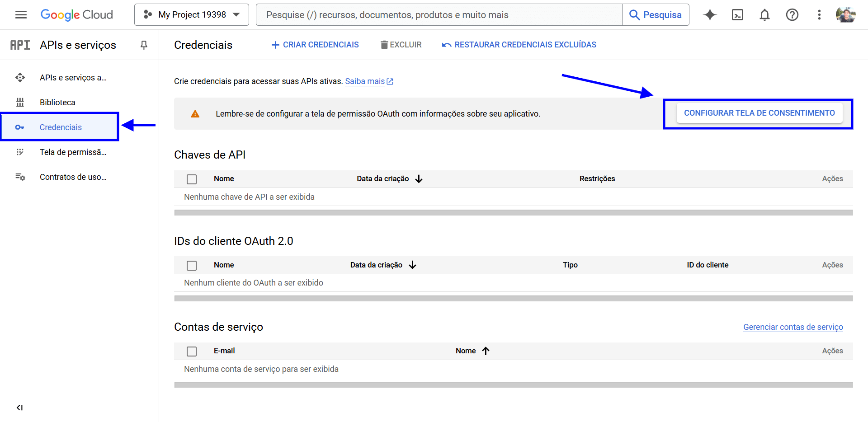Open Gemini AI assistant sparkle icon
The width and height of the screenshot is (868, 422).
[x=710, y=15]
